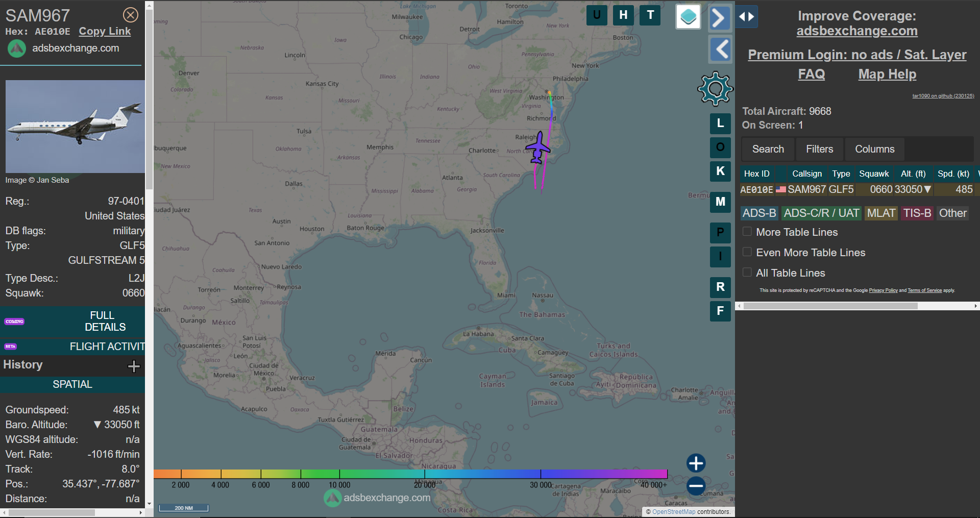Image resolution: width=980 pixels, height=518 pixels.
Task: Open the SPATIAL section header
Action: pos(72,384)
